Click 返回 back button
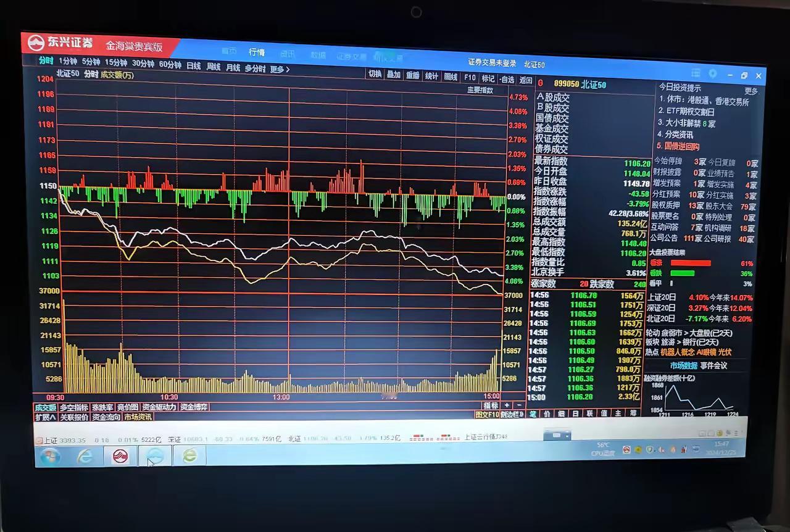 click(x=525, y=80)
